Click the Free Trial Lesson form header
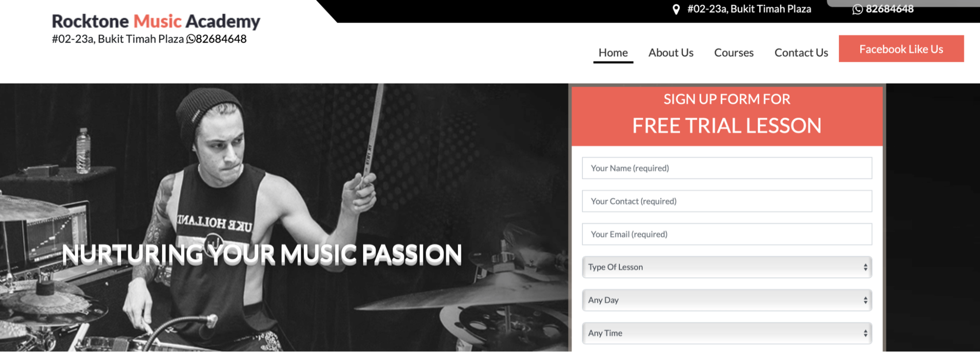 (x=727, y=116)
